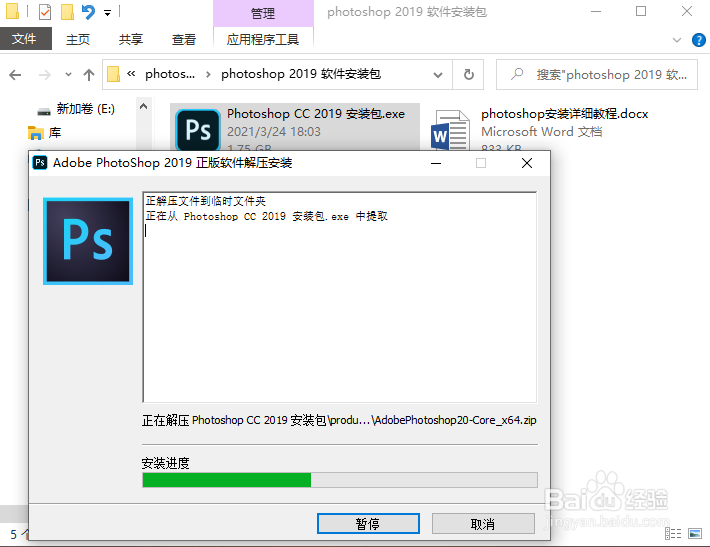This screenshot has width=710, height=547.
Task: Select the 管理 contextual tab header
Action: [263, 14]
